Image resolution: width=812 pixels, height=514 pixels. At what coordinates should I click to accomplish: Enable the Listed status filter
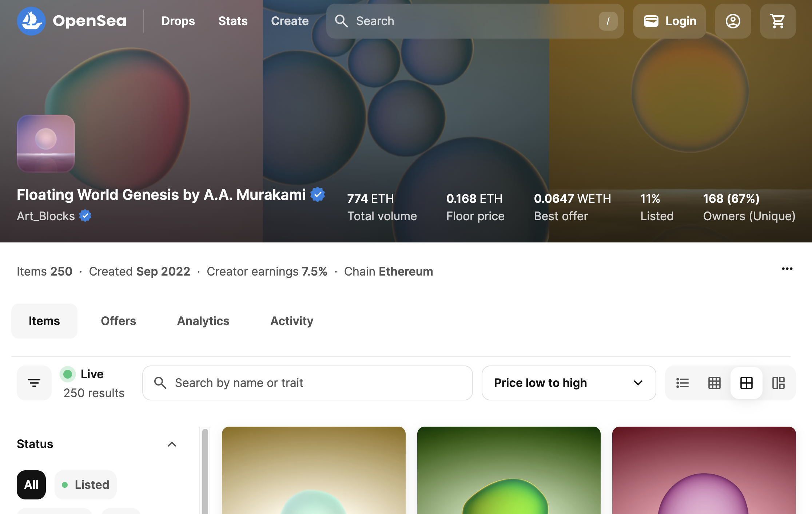(x=85, y=485)
